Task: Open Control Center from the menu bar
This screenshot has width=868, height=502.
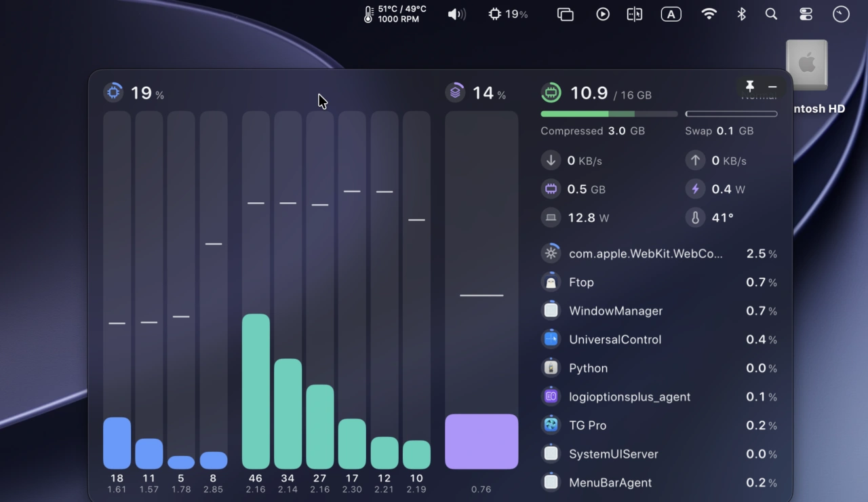Action: [x=806, y=14]
